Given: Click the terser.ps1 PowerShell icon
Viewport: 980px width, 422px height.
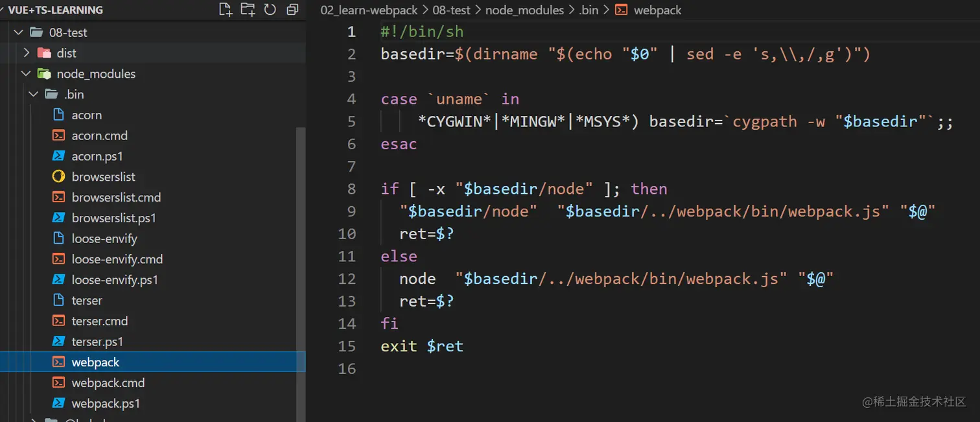Looking at the screenshot, I should (x=58, y=342).
